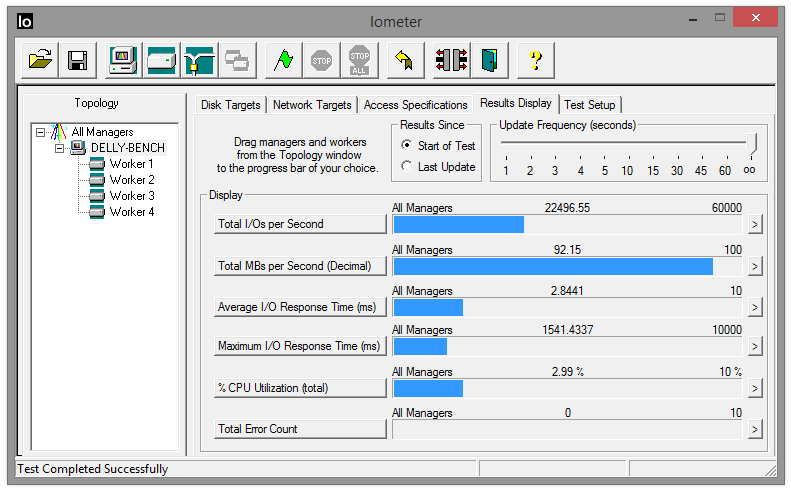
Task: Open options arrow for % CPU Utilization
Action: click(755, 388)
